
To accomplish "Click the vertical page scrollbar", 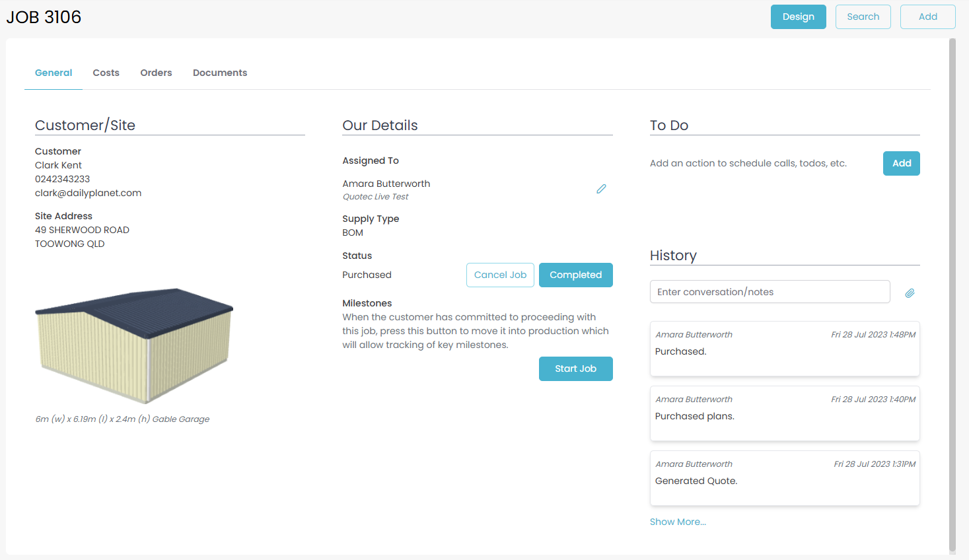I will click(x=952, y=295).
